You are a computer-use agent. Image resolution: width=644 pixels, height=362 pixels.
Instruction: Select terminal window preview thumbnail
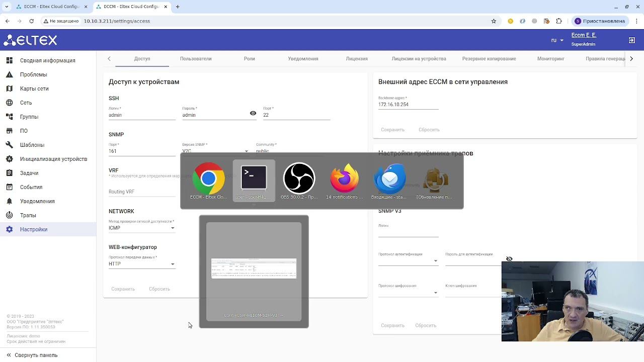coord(254,271)
